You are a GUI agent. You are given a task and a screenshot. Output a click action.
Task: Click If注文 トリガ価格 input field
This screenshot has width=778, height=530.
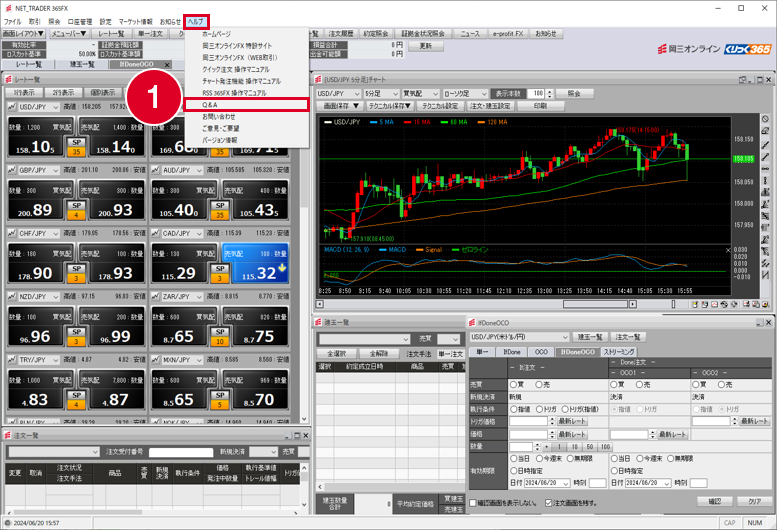[x=528, y=421]
